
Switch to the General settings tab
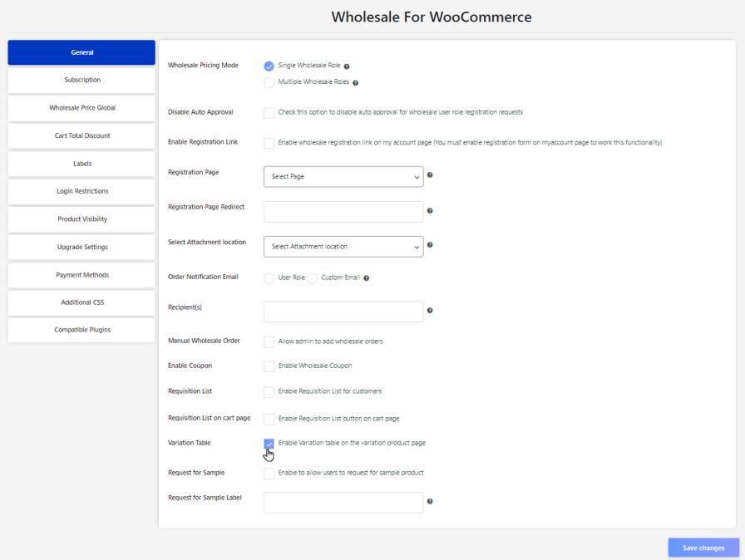(x=81, y=52)
